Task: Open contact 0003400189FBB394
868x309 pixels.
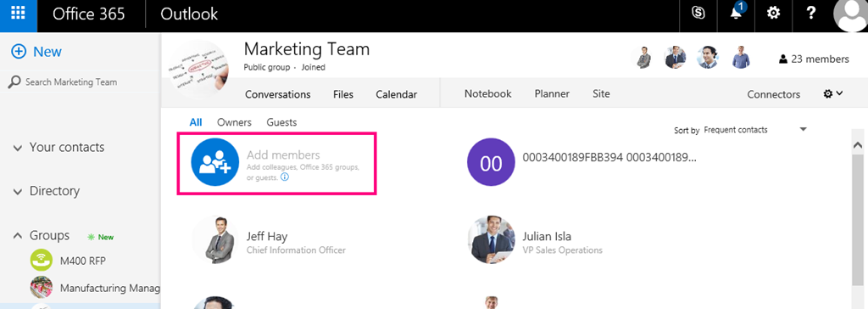Action: point(609,157)
